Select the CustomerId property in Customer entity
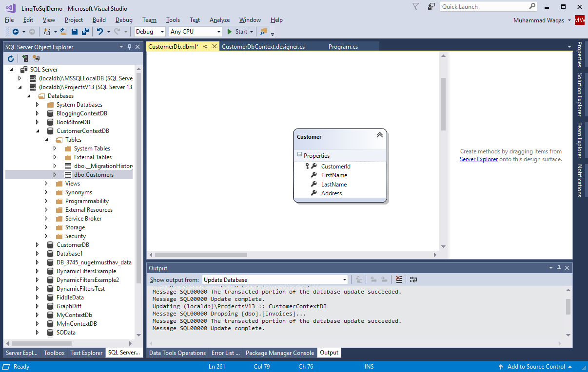The image size is (588, 372). pos(335,167)
